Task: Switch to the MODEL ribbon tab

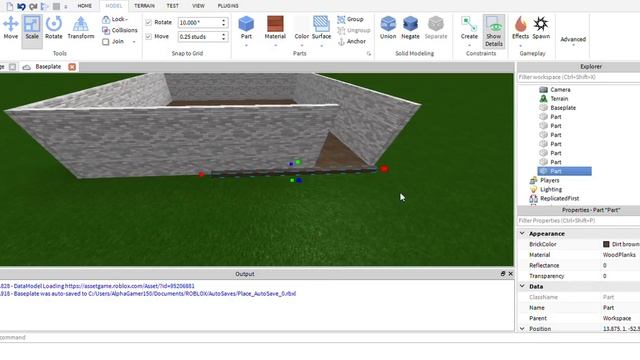Action: pyautogui.click(x=113, y=6)
